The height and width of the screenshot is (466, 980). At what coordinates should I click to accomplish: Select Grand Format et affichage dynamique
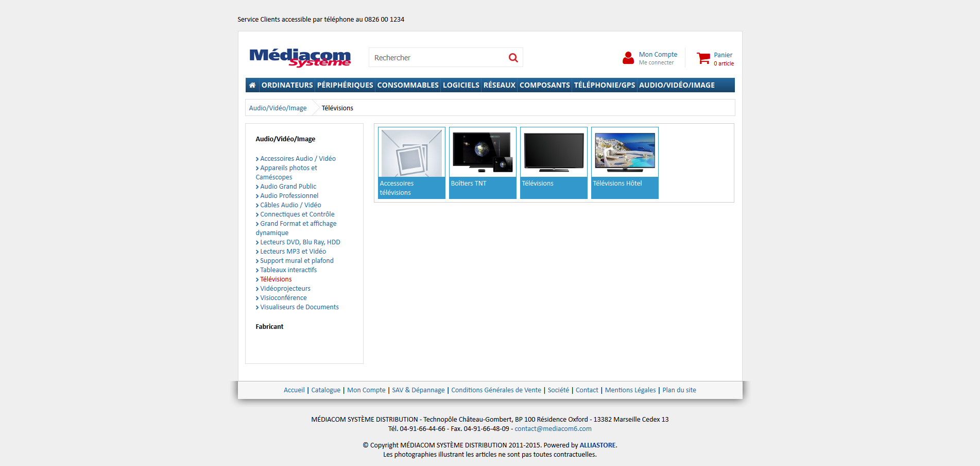click(x=296, y=228)
